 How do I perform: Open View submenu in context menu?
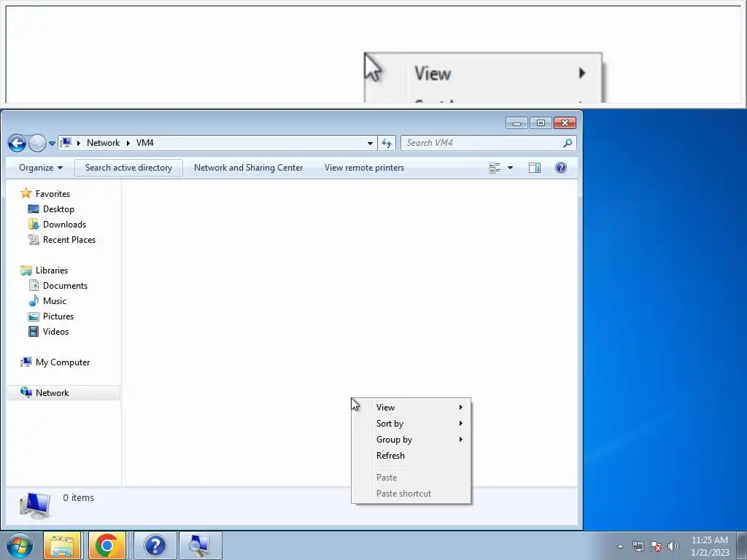point(411,408)
